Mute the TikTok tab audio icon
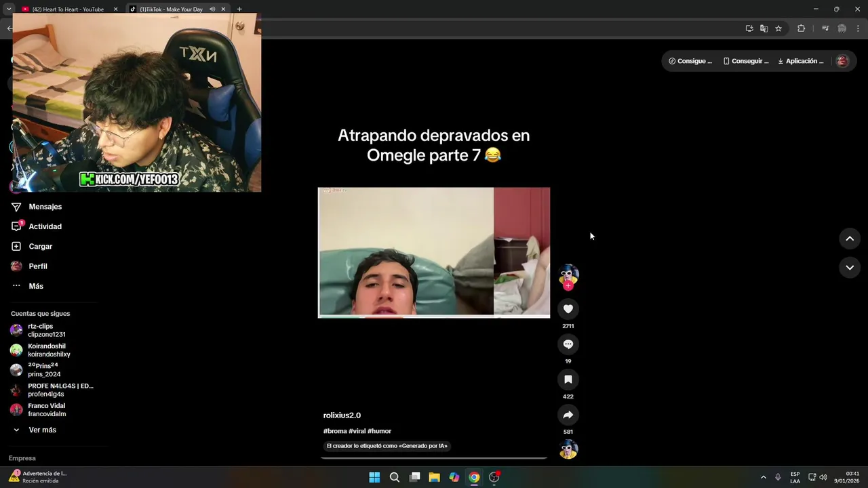The height and width of the screenshot is (488, 868). pyautogui.click(x=212, y=9)
